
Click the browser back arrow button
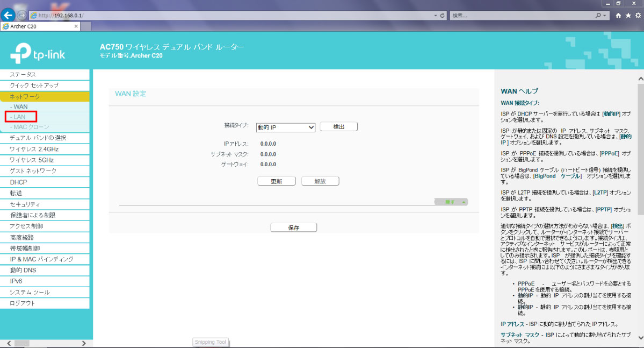8,16
